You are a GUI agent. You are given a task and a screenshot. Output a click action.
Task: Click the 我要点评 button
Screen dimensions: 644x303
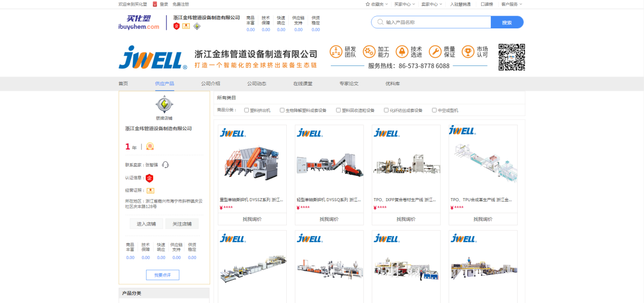click(x=162, y=275)
